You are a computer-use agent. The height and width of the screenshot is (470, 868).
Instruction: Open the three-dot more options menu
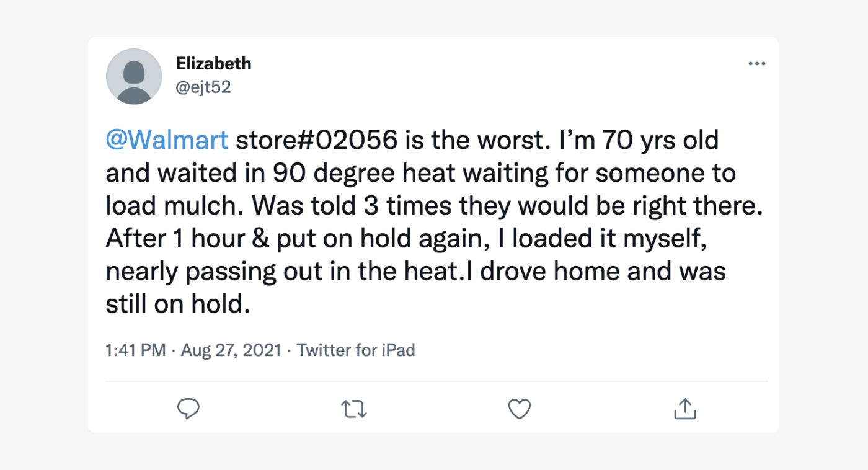756,64
